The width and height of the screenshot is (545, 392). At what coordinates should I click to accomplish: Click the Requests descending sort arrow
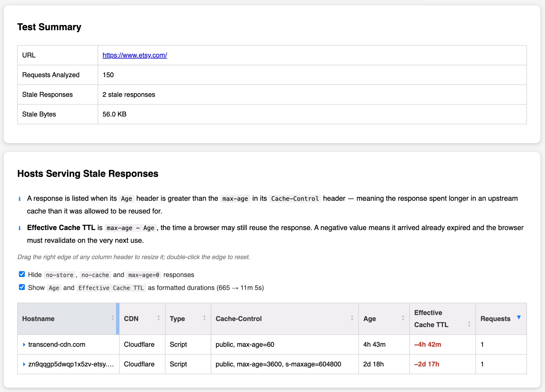519,317
